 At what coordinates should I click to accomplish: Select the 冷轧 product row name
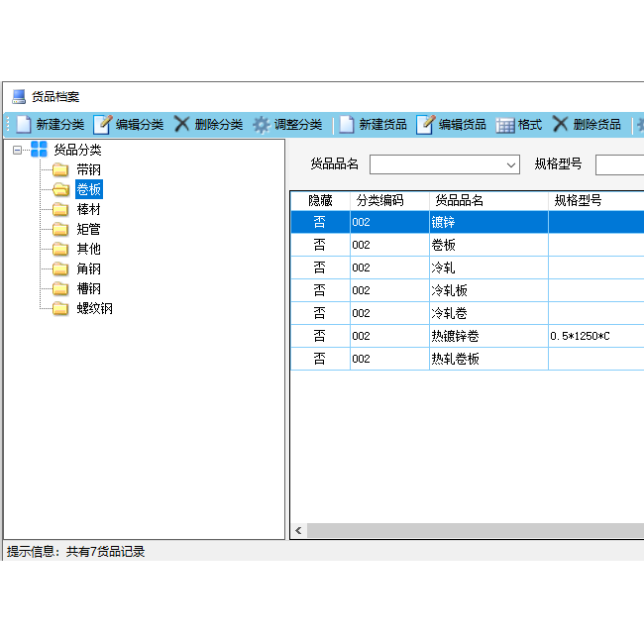443,268
